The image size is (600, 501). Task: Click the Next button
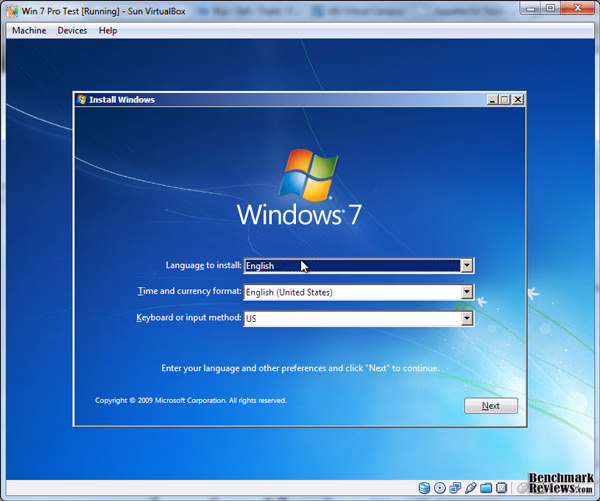tap(491, 406)
